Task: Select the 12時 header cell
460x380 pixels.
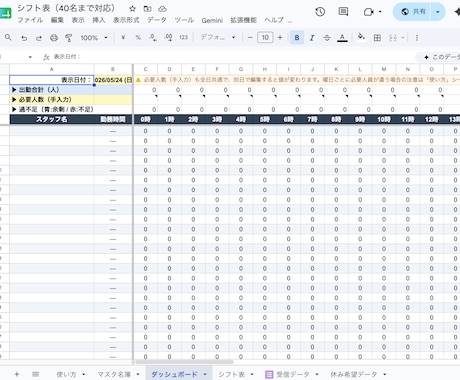Action: (x=431, y=119)
